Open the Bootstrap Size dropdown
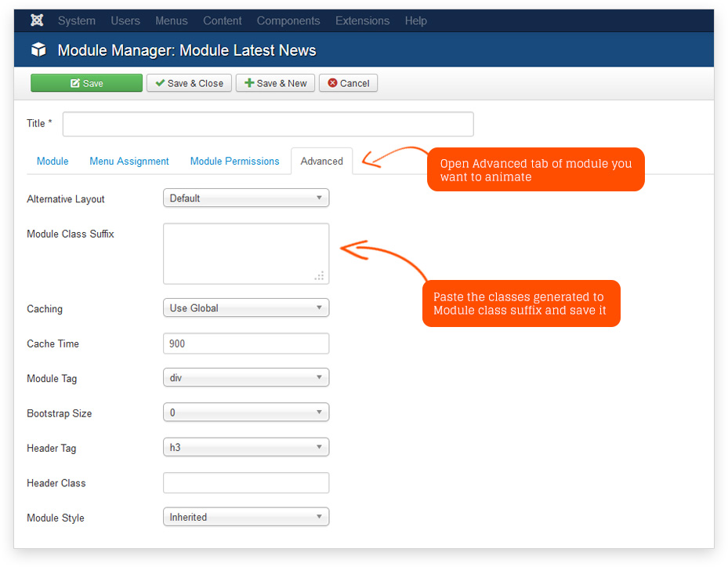The image size is (728, 567). [246, 413]
